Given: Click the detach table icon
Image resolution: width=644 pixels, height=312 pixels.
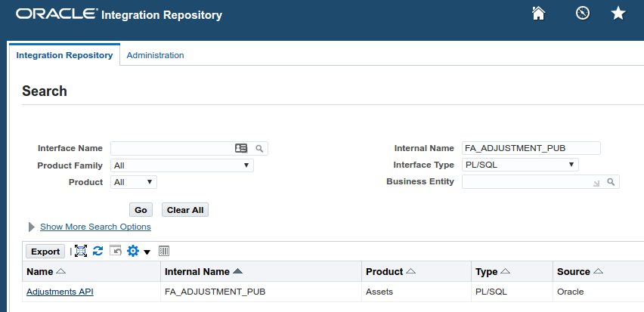Looking at the screenshot, I should 81,251.
